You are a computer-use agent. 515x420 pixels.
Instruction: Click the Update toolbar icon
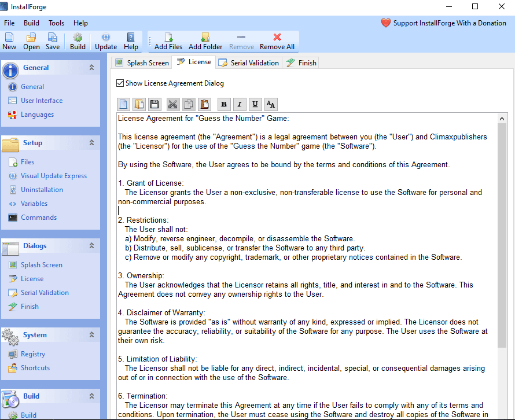coord(106,38)
